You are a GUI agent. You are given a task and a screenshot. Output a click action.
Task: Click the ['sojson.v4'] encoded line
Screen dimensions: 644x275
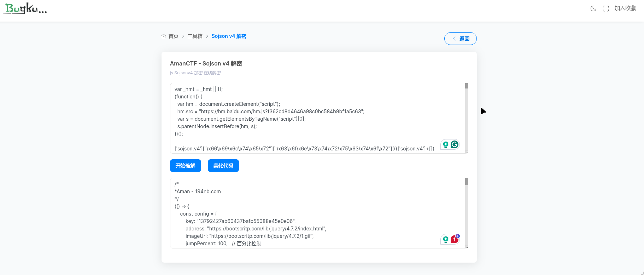pos(304,149)
